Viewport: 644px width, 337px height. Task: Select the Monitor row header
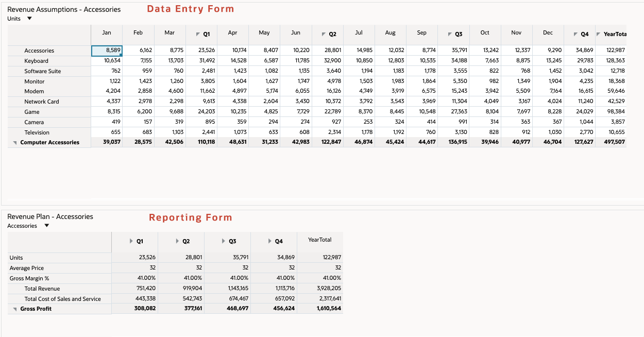pyautogui.click(x=49, y=81)
